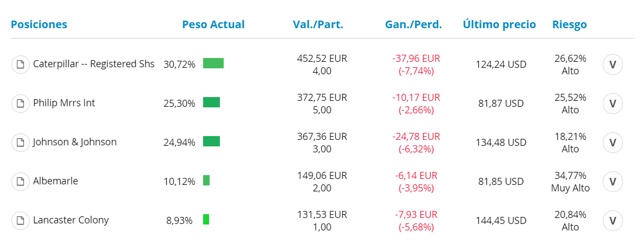Expand the Albemarle row details chevron

point(613,182)
